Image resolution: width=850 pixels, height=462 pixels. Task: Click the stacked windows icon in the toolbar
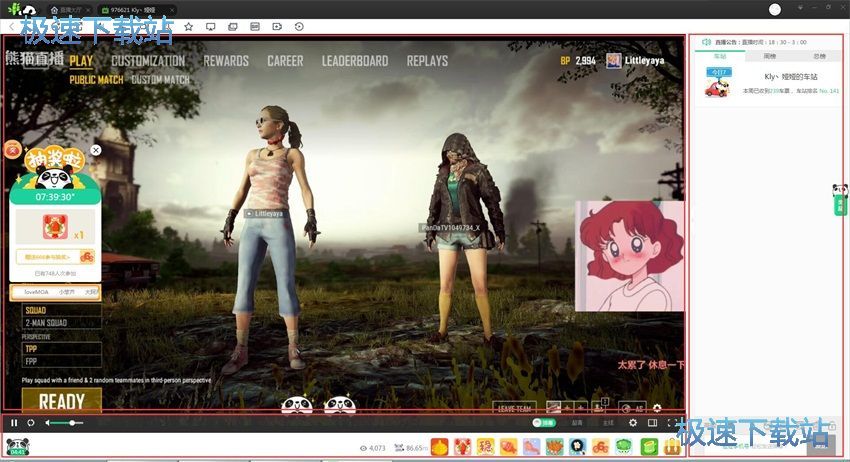click(x=233, y=27)
